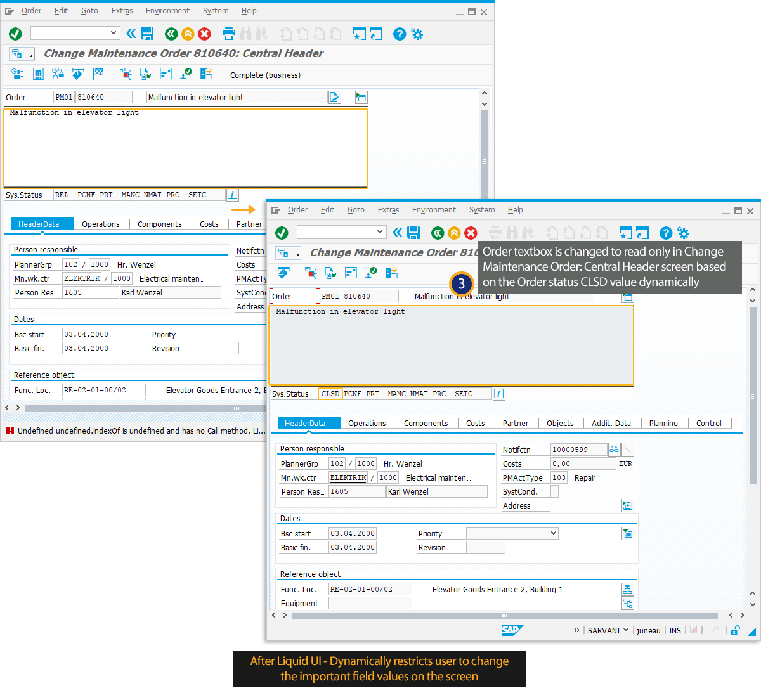This screenshot has width=761, height=700.
Task: Click the Notifctn field showing 10000599
Action: click(x=579, y=450)
